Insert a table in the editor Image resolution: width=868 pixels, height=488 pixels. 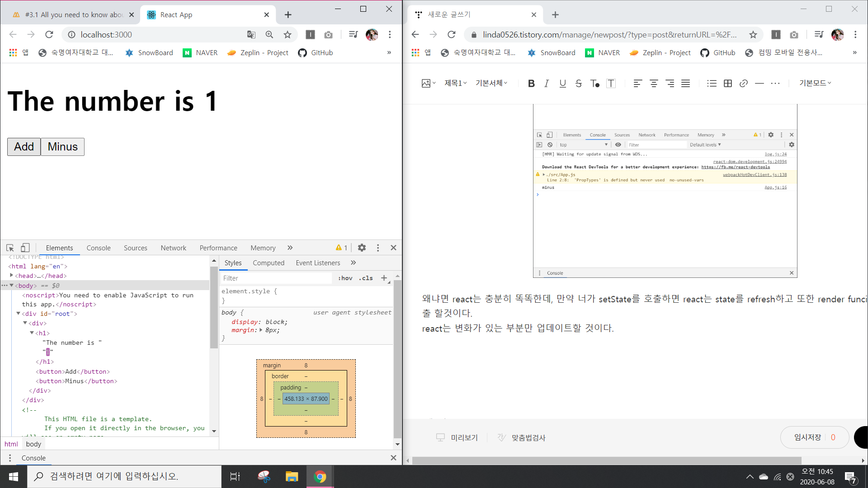coord(728,83)
